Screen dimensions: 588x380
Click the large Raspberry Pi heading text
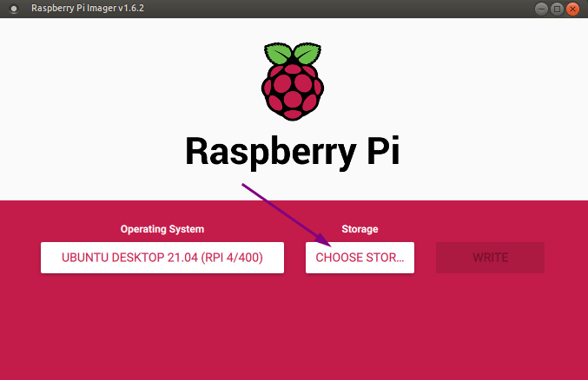[x=292, y=151]
